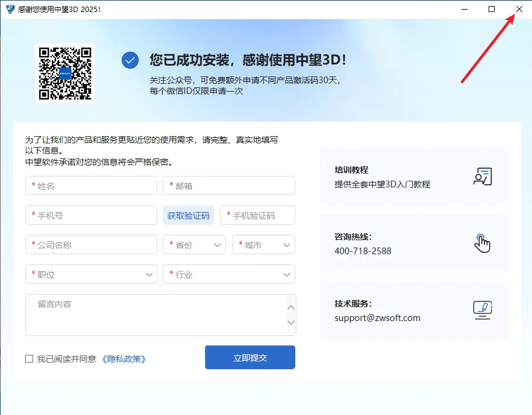Image resolution: width=532 pixels, height=415 pixels.
Task: Focus the 邮箱 email input field
Action: 229,186
